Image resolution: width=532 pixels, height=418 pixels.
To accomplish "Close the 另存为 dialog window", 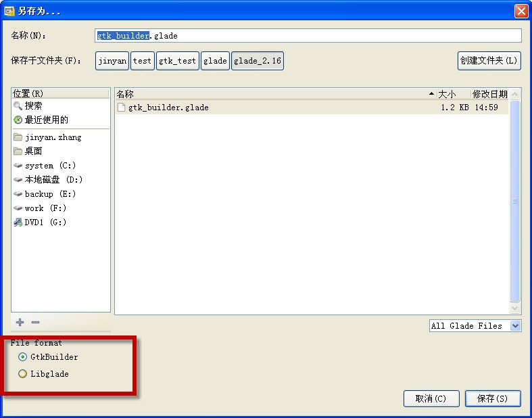I will point(521,11).
